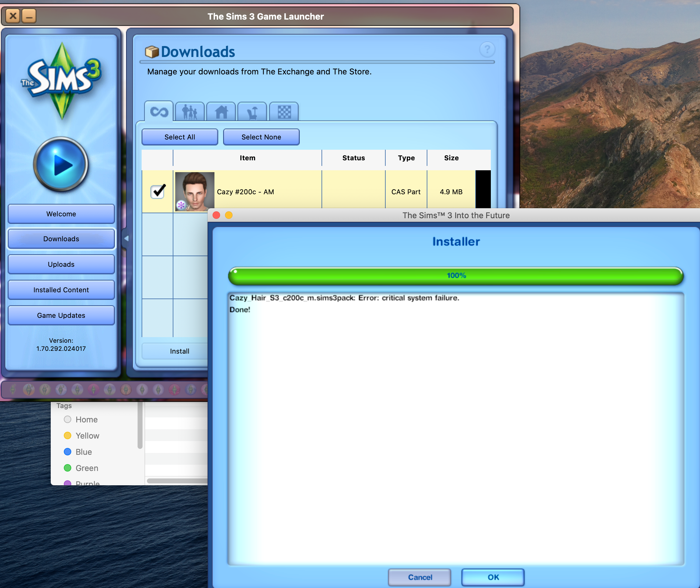
Task: Sort downloads by Status column header
Action: (353, 158)
